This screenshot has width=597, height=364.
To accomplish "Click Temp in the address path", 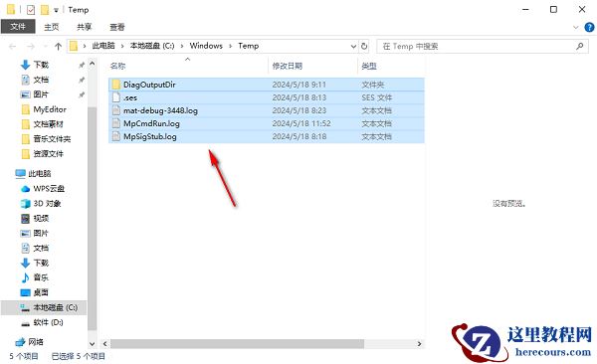I will 248,46.
